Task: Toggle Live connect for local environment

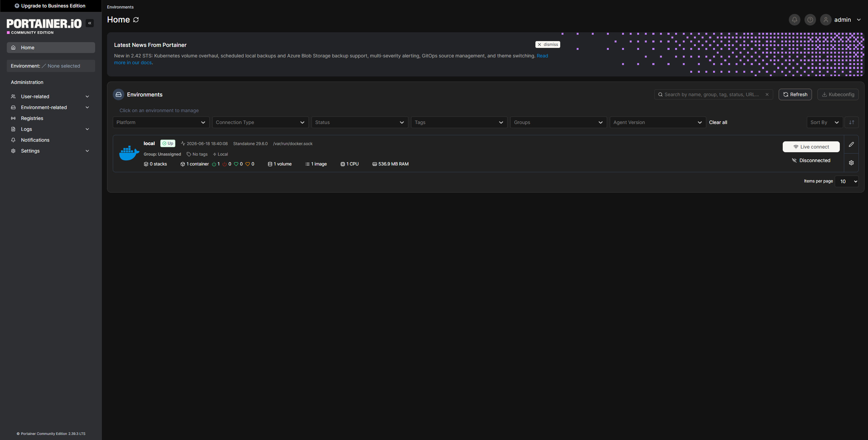Action: [x=811, y=147]
